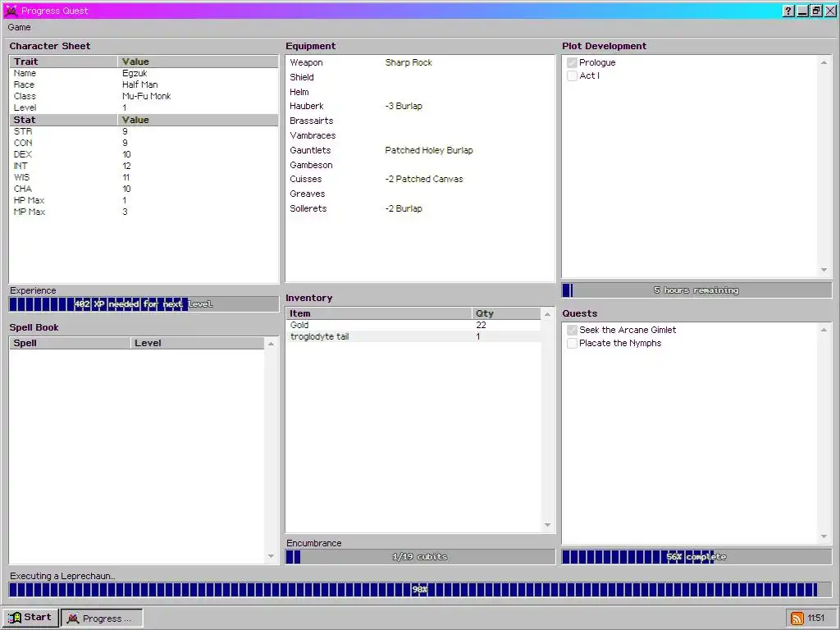This screenshot has width=840, height=630.
Task: Click the help question mark button
Action: pyautogui.click(x=788, y=11)
